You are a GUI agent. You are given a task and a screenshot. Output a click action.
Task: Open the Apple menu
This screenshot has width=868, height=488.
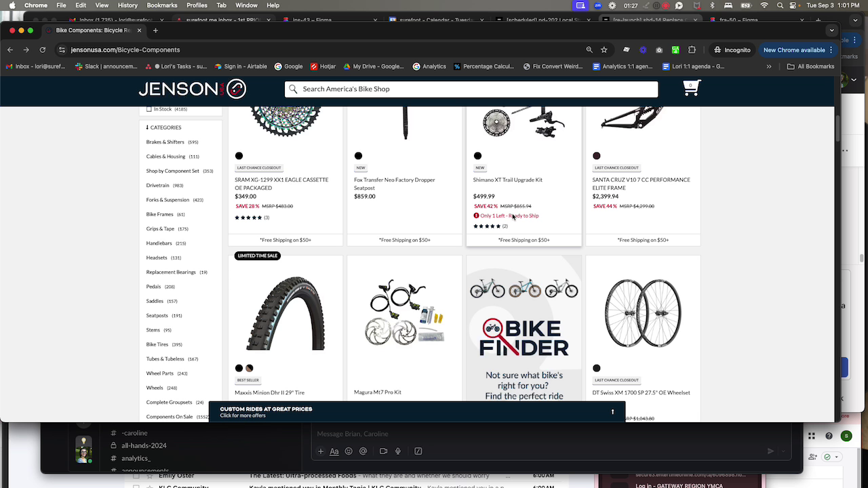pyautogui.click(x=12, y=5)
